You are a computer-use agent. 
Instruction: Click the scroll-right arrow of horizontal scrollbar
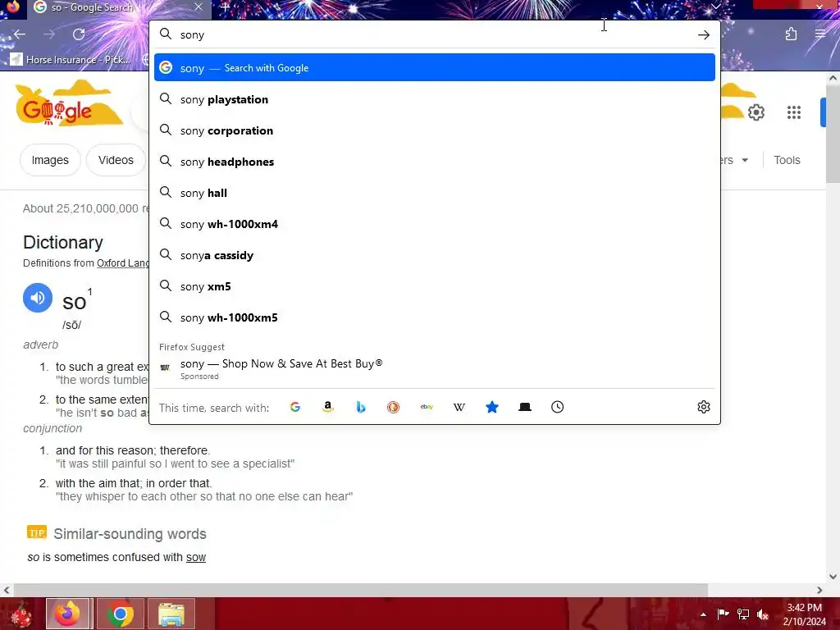point(819,590)
